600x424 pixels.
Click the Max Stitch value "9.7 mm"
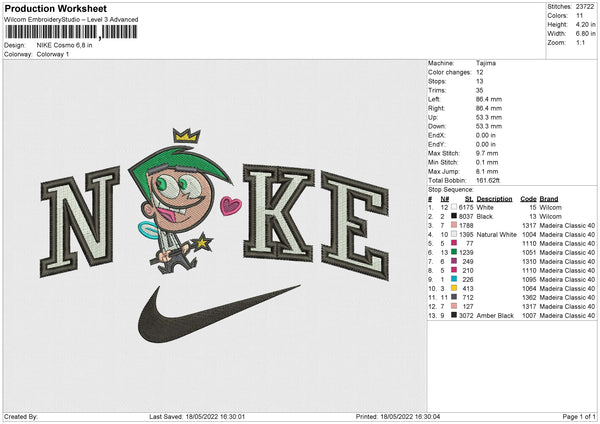coord(487,153)
